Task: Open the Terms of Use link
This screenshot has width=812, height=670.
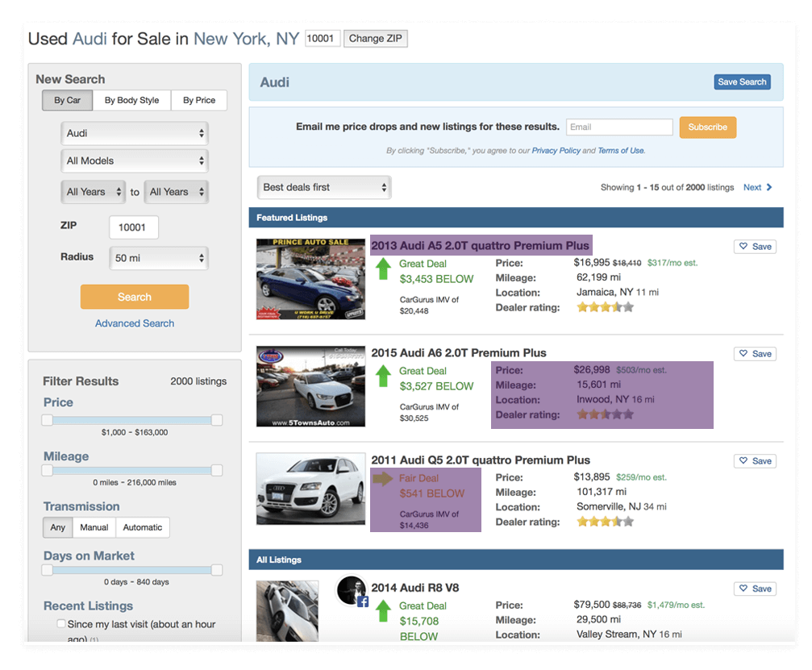Action: tap(621, 151)
